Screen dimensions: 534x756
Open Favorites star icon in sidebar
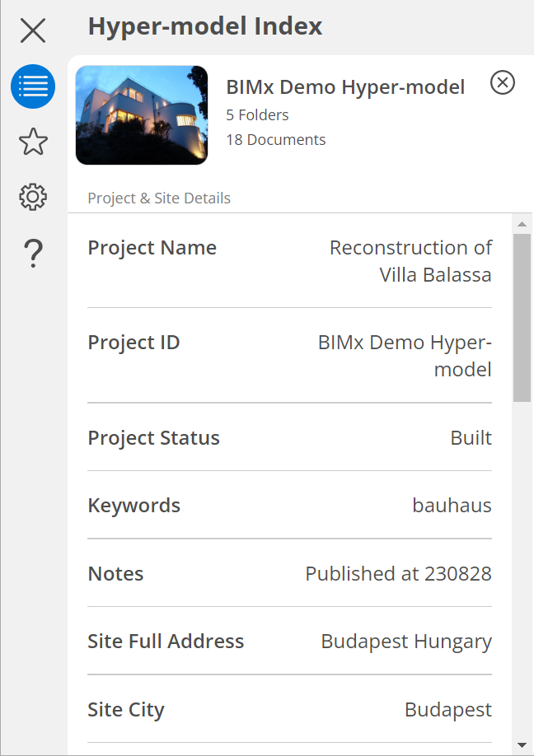coord(33,142)
